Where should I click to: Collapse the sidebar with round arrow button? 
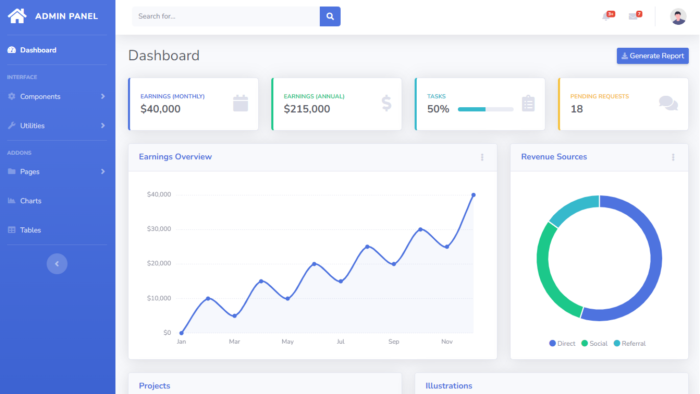point(57,264)
